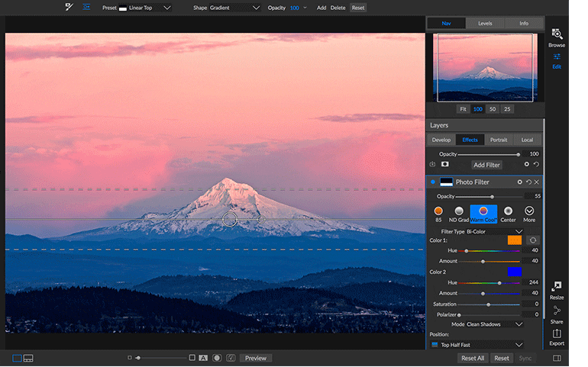Click the navigator preview thumbnail
The width and height of the screenshot is (588, 367).
coord(485,67)
